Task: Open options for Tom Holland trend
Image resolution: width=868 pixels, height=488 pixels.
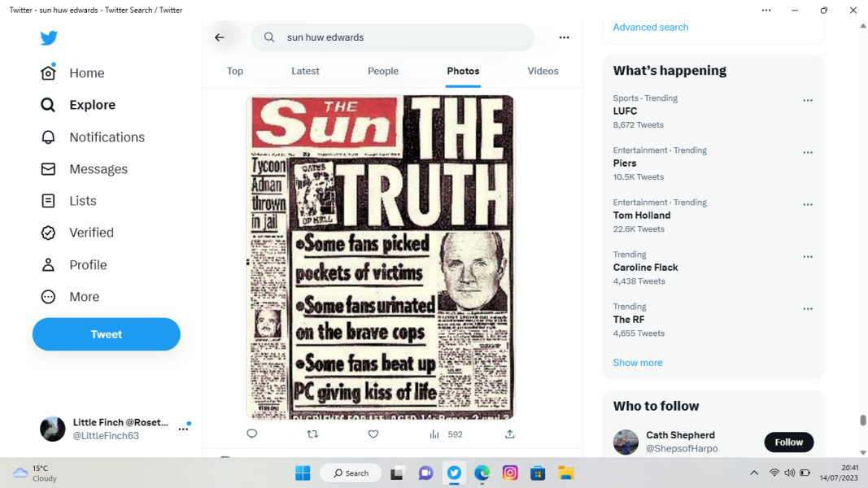Action: pos(808,204)
